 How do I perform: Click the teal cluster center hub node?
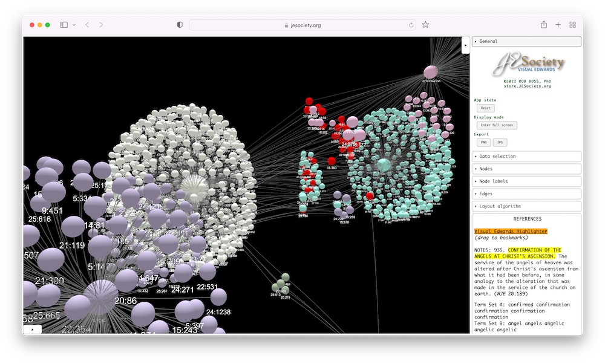[384, 165]
